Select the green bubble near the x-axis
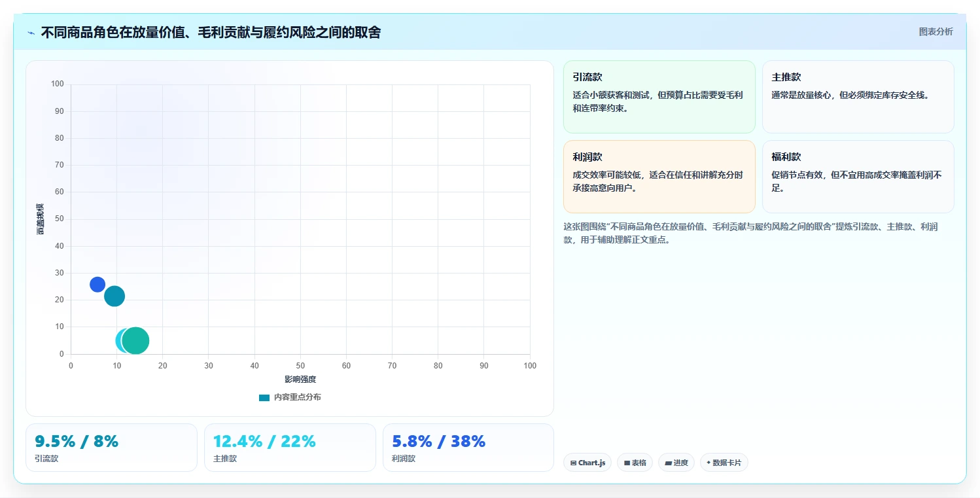The height and width of the screenshot is (498, 980). tap(135, 341)
